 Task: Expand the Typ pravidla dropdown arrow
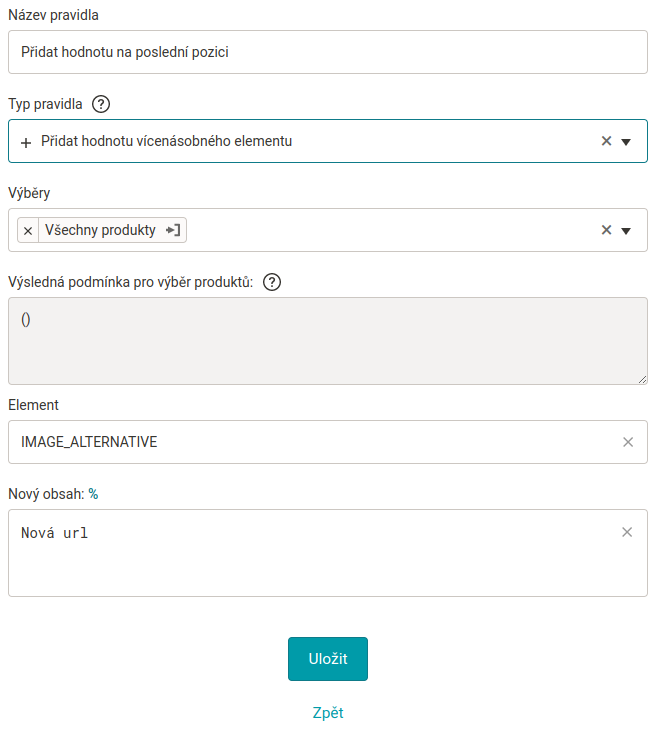tap(626, 141)
